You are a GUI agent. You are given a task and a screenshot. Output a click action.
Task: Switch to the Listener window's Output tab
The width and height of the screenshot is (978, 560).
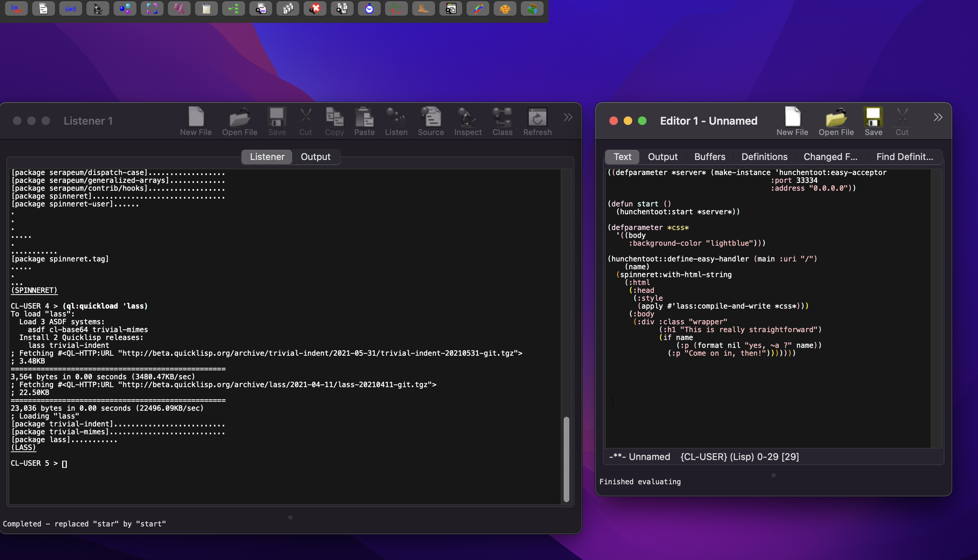pyautogui.click(x=315, y=157)
